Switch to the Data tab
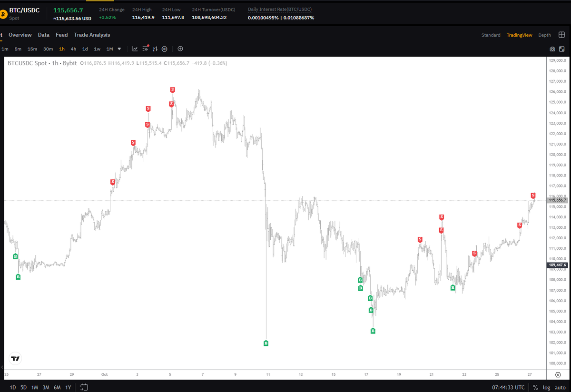Viewport: 571px width, 392px height. click(44, 35)
